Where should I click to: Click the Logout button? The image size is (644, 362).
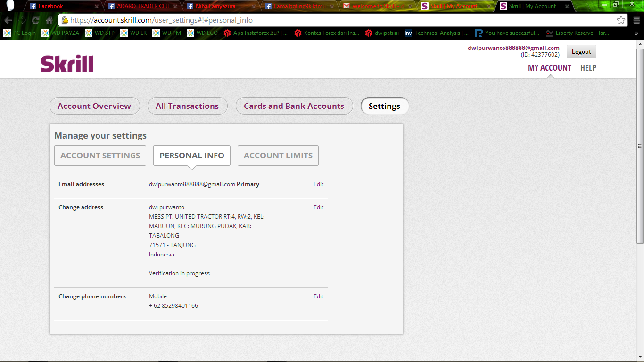pos(581,52)
